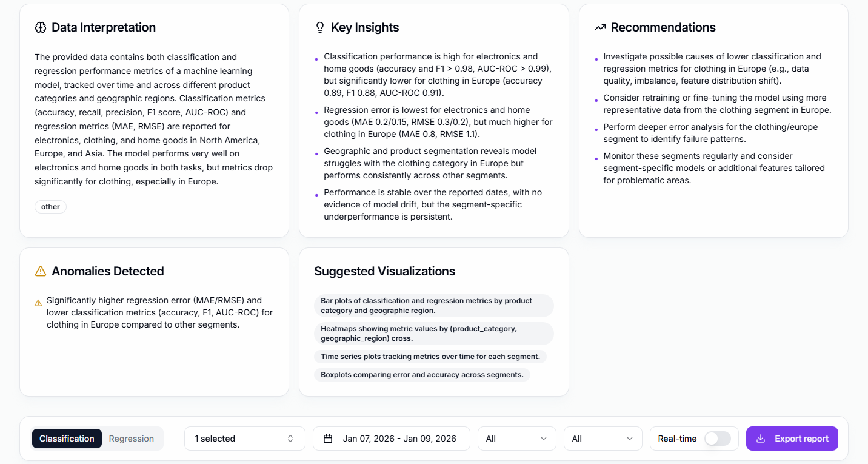Click the brain icon beside Data Interpretation

pos(41,27)
